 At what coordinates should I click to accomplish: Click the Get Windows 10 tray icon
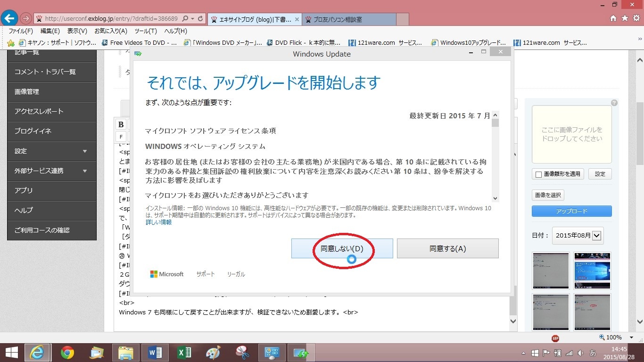tap(535, 353)
